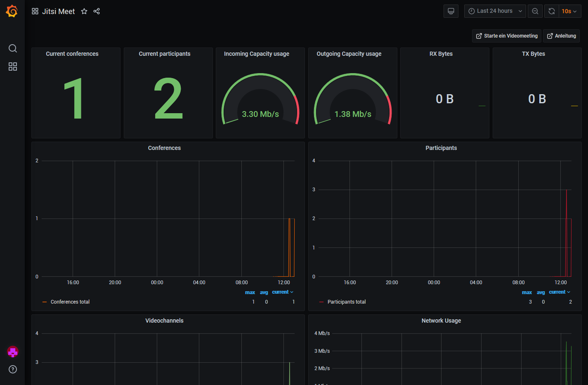Open the user avatar profile
The height and width of the screenshot is (385, 588).
click(x=13, y=352)
